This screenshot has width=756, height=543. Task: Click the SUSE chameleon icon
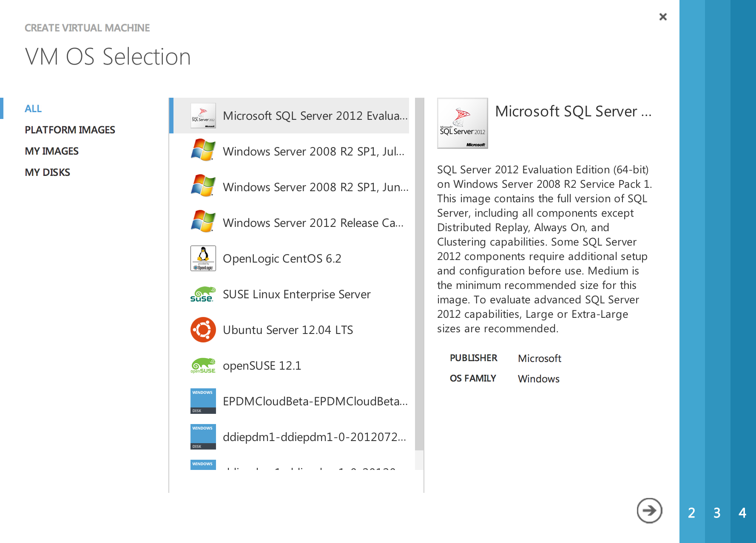[x=203, y=294]
